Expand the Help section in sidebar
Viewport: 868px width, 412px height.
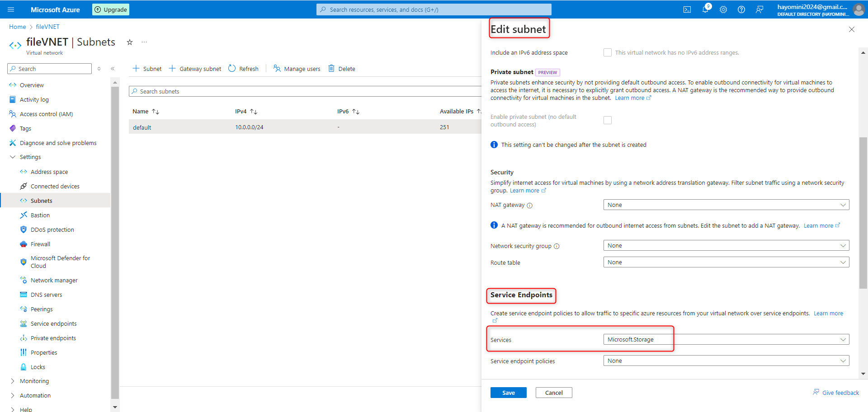(x=13, y=409)
